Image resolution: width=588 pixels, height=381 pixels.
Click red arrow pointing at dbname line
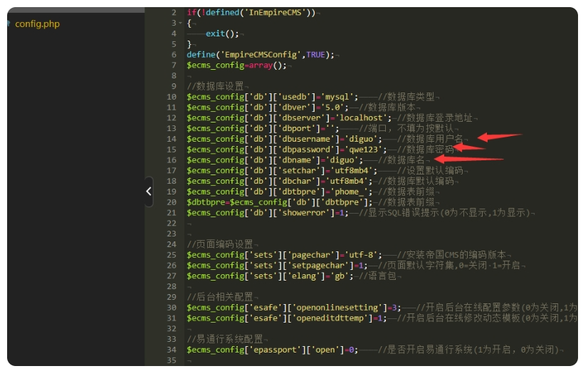477,160
